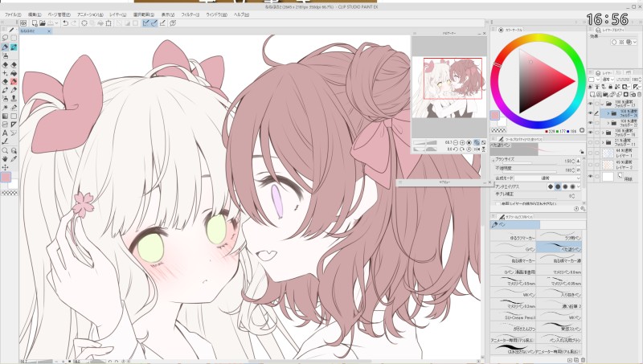Hide the フォルダー 13 folder

tap(591, 104)
